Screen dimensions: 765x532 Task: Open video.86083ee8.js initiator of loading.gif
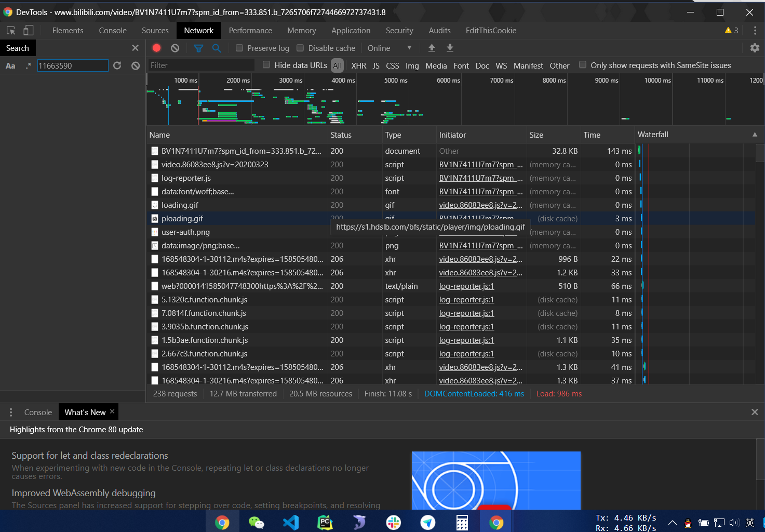480,205
